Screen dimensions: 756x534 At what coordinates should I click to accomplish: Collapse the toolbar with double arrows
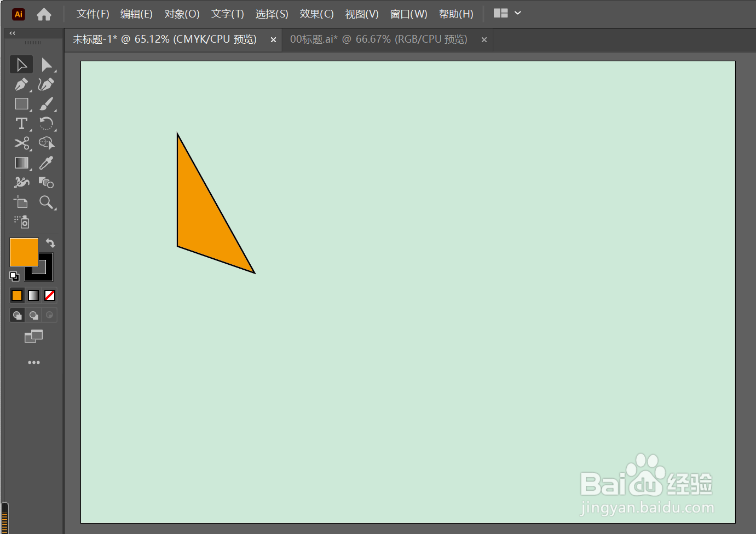pos(12,33)
